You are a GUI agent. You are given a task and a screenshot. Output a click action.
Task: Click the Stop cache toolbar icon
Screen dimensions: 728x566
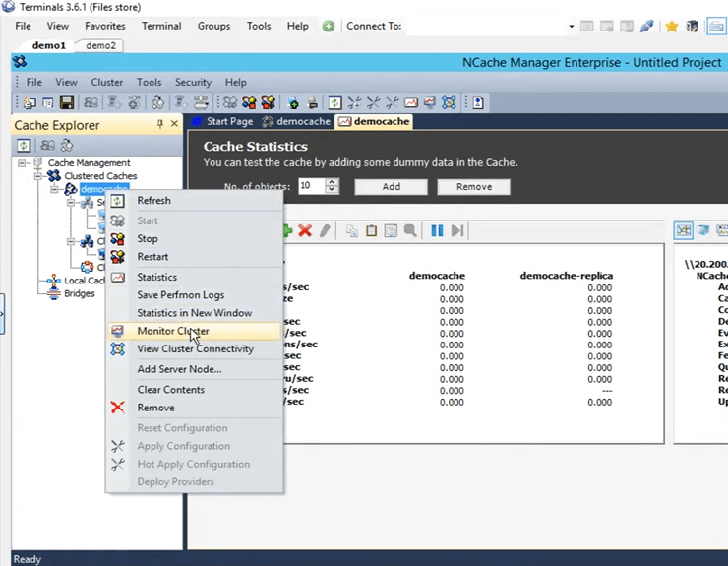(249, 102)
